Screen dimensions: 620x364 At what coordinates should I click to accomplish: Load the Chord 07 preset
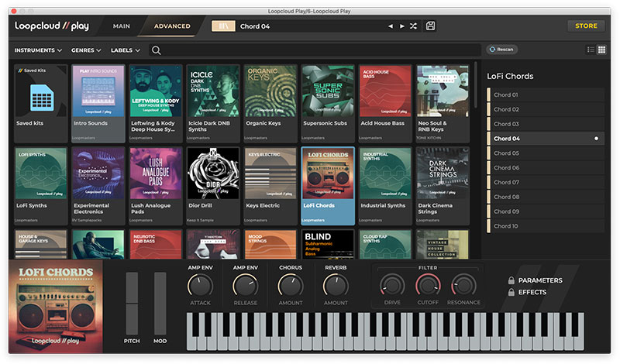point(546,183)
